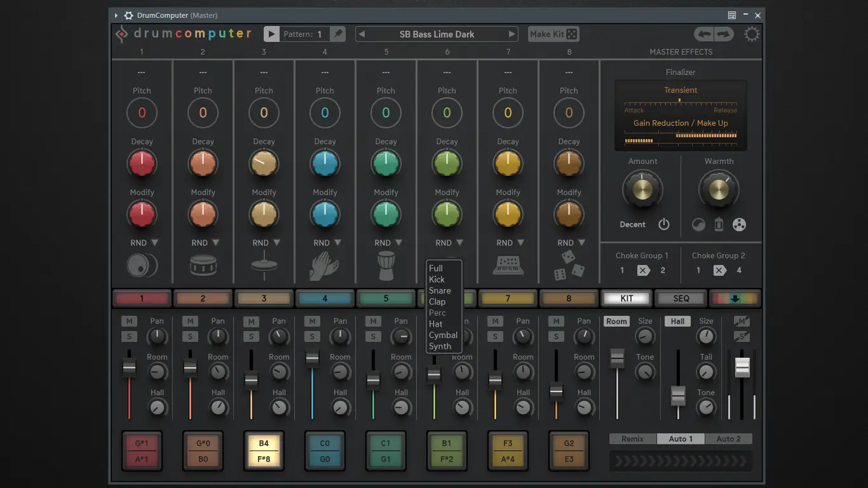Select the tape reel warmth mode icon
Viewport: 868px width, 488px height.
point(739,224)
